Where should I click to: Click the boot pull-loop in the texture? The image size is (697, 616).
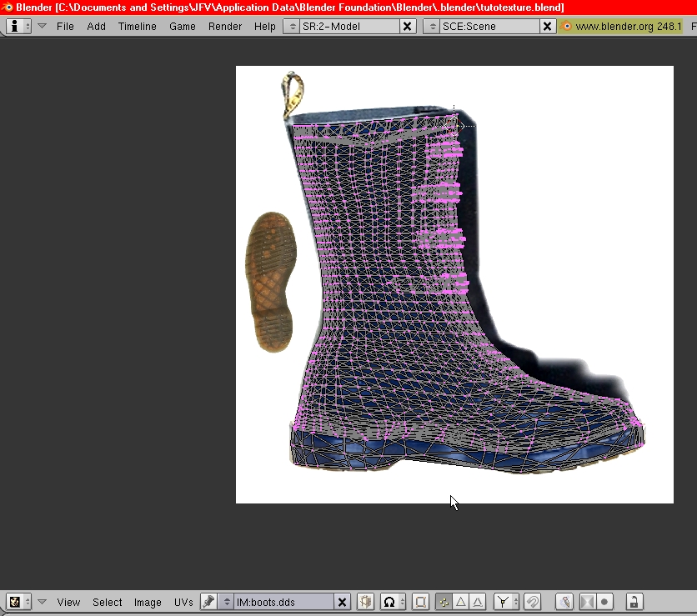click(x=292, y=95)
